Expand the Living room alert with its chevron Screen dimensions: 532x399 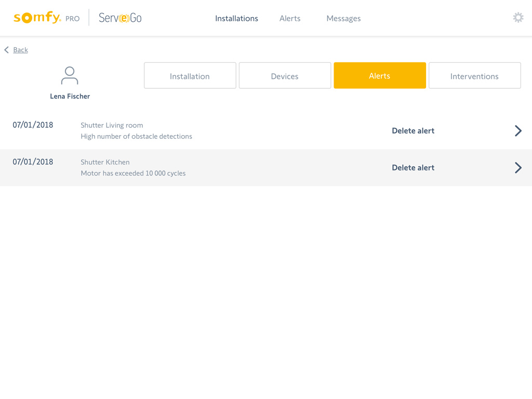pos(518,131)
